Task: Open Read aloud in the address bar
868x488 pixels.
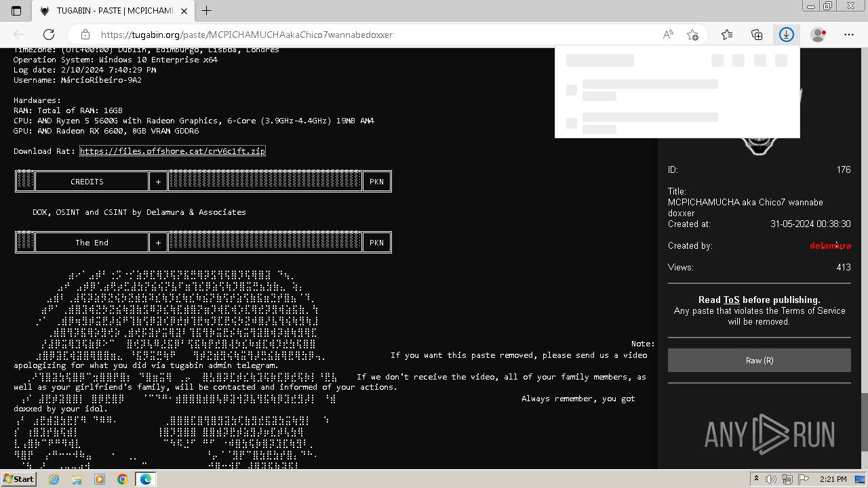Action: (668, 35)
